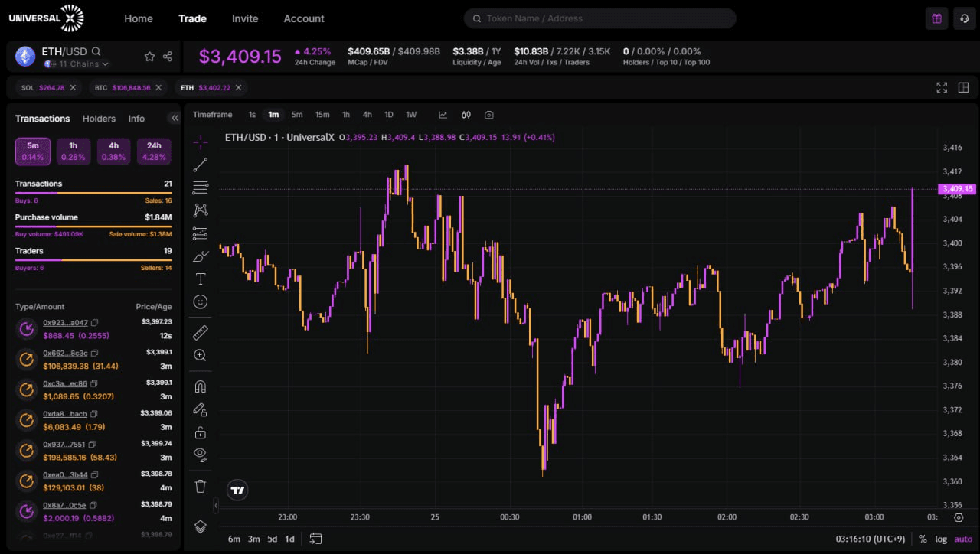Image resolution: width=980 pixels, height=554 pixels.
Task: Copy address 0x662...8c3c
Action: (94, 354)
